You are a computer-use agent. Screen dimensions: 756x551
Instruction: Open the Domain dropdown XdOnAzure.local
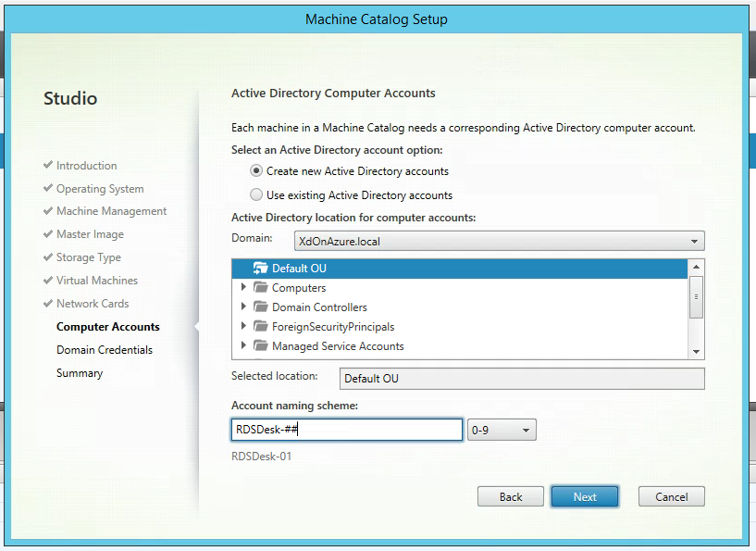491,242
